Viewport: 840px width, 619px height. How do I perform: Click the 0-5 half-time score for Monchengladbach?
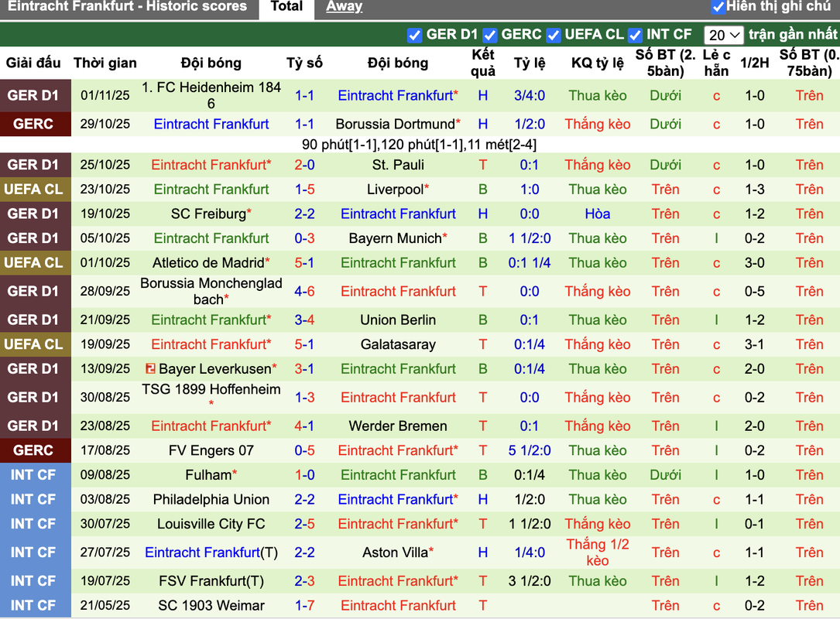pos(754,291)
